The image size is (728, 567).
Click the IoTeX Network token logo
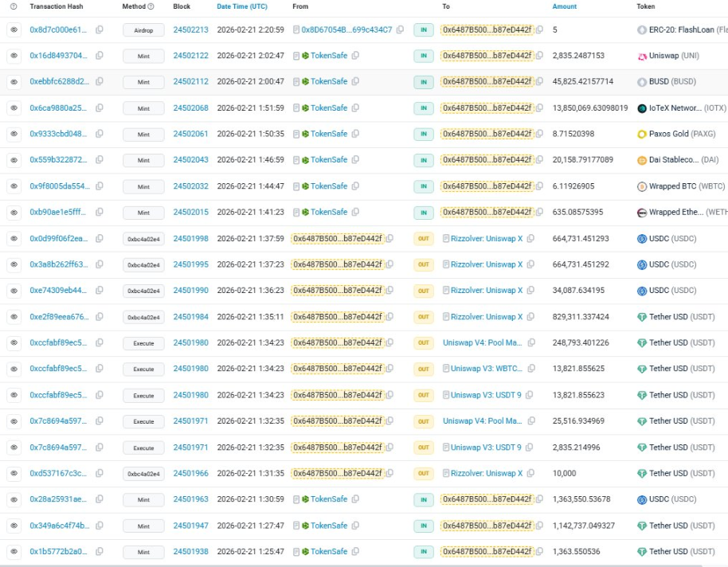(x=642, y=108)
